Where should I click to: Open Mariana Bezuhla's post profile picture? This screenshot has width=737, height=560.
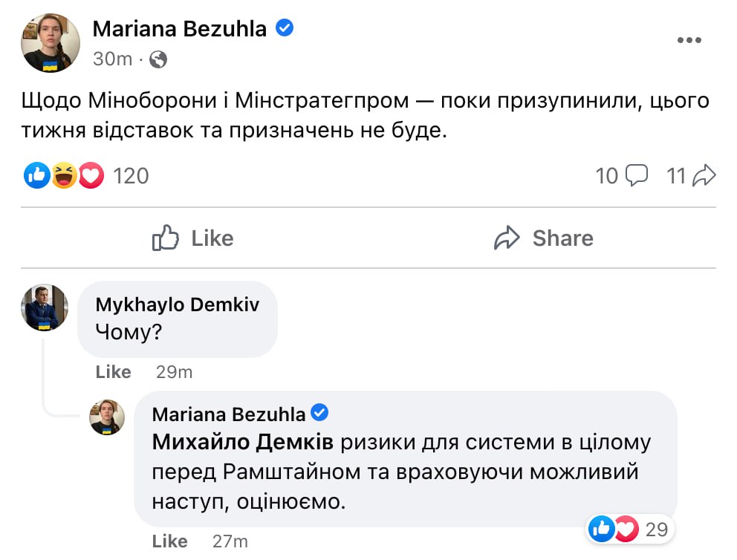point(51,42)
